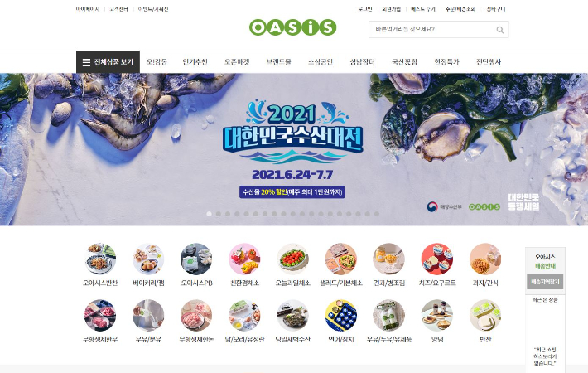Viewport: 588px width, 373px height.
Task: Open the 베이커리/떡 category icon
Action: [148, 259]
